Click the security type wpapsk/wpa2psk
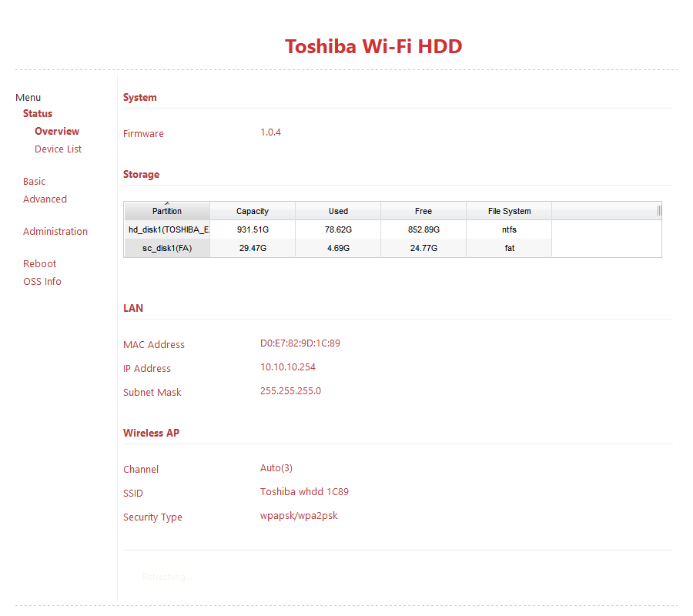 299,516
